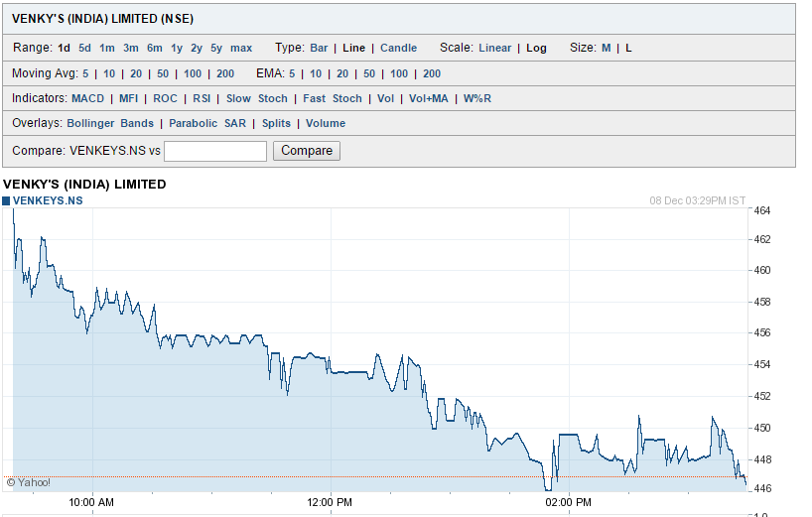This screenshot has height=517, width=812.
Task: Add 50-period Moving Avg
Action: click(x=163, y=74)
